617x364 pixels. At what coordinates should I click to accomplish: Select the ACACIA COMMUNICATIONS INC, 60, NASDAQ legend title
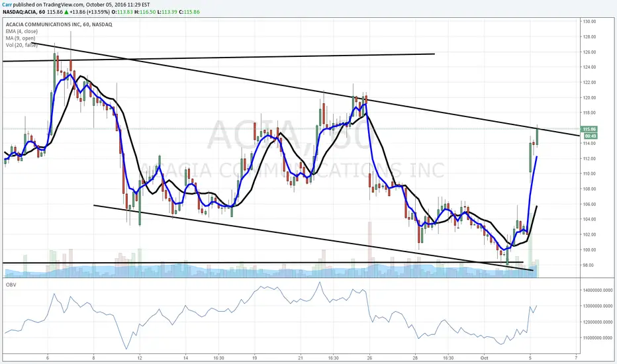(59, 24)
